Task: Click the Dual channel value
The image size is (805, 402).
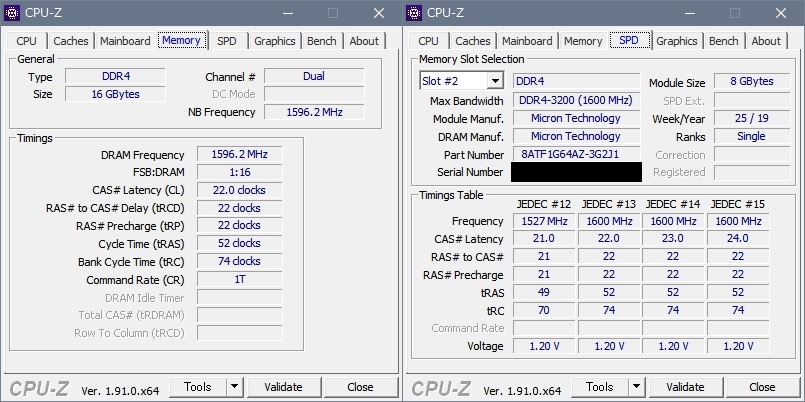Action: click(x=314, y=76)
